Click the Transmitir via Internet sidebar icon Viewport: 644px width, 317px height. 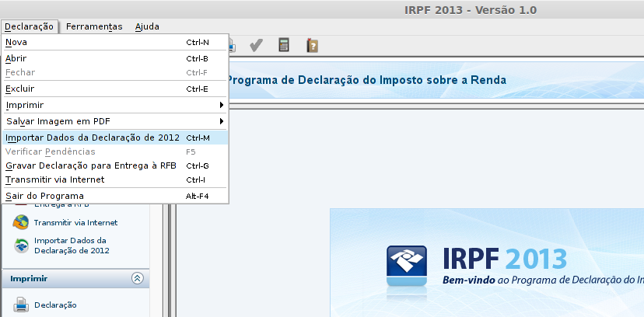pos(20,223)
